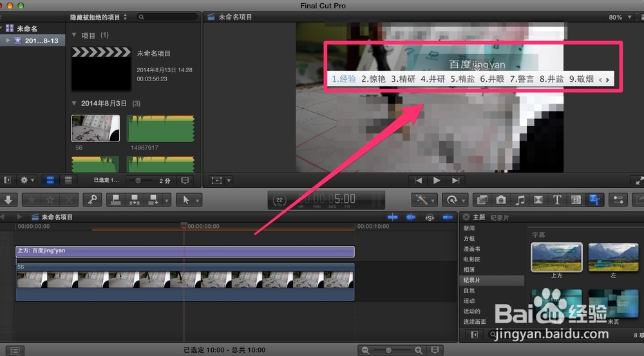644x356 pixels.
Task: Show the inspector sliders icon
Action: [x=618, y=200]
